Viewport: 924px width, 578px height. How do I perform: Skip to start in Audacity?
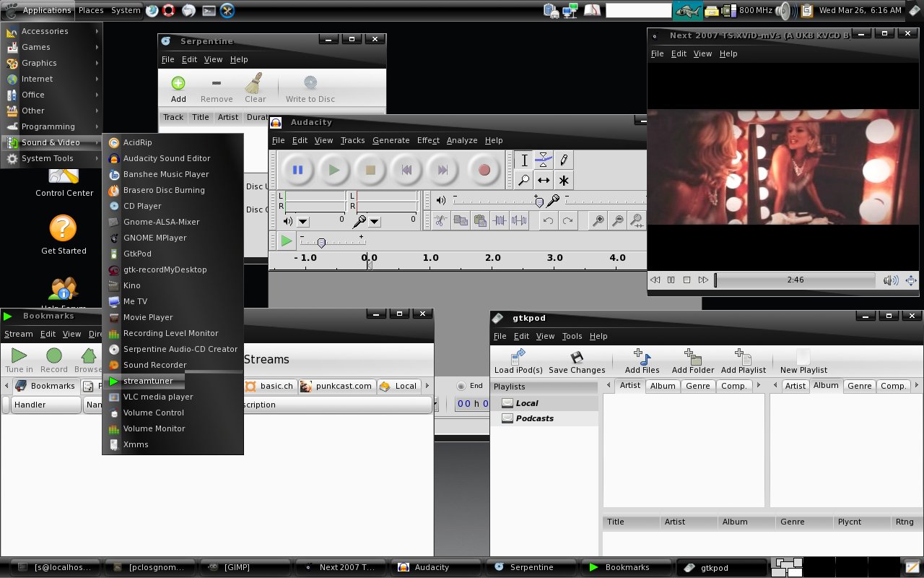[x=406, y=171]
